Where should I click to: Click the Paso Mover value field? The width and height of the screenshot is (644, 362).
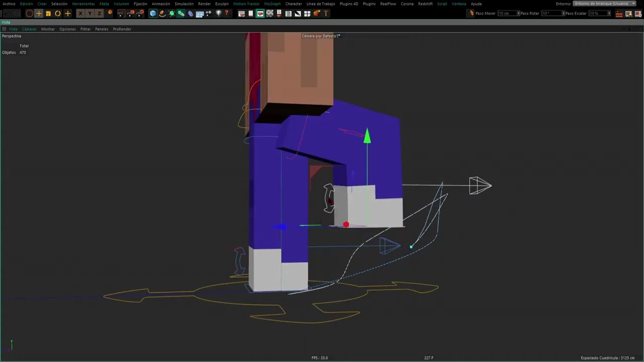pyautogui.click(x=507, y=13)
